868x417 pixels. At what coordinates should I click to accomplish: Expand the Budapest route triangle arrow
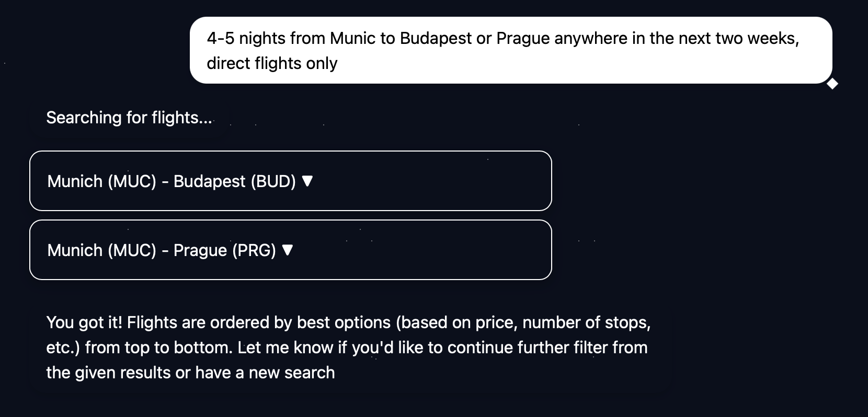point(307,181)
